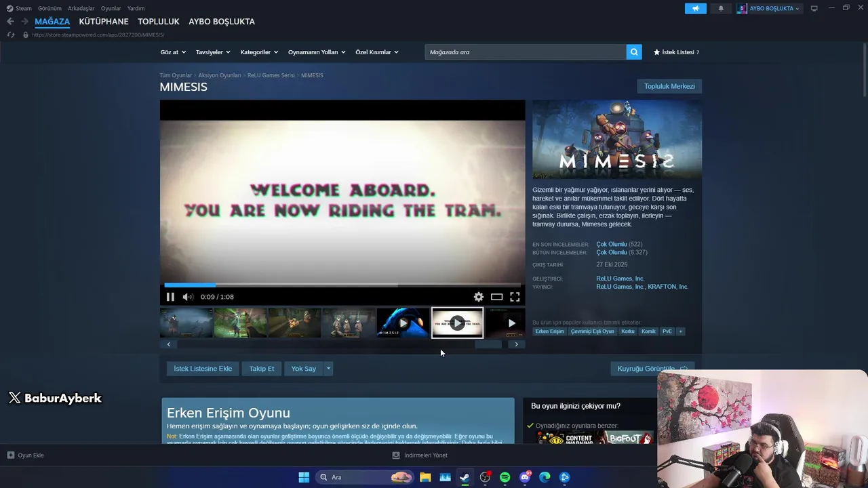
Task: Open the Arkadaşlar menu
Action: (81, 8)
